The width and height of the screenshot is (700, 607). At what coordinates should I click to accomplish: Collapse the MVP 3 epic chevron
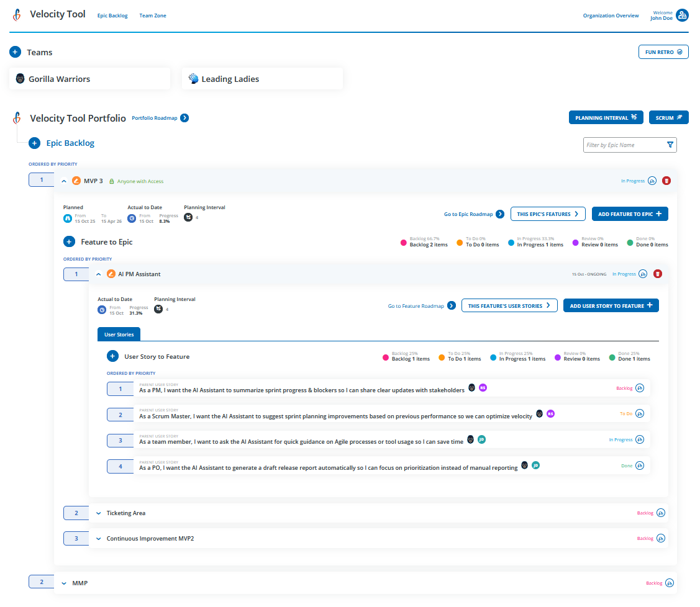pos(63,181)
